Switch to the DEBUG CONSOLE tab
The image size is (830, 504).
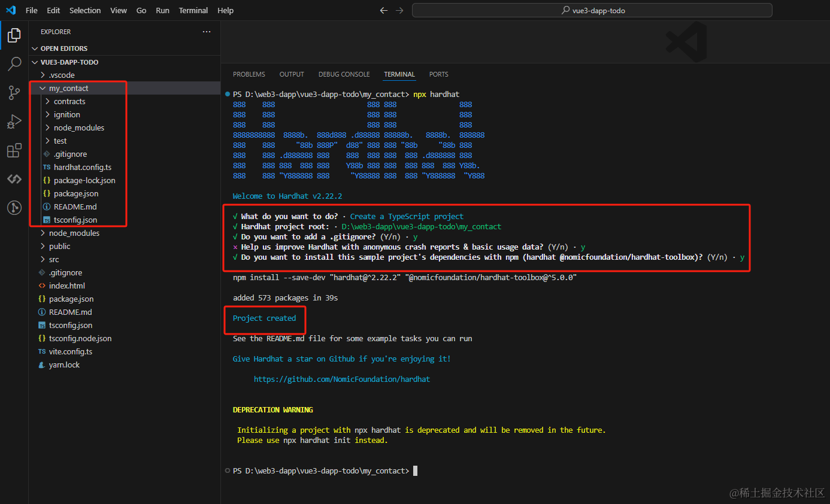point(344,74)
